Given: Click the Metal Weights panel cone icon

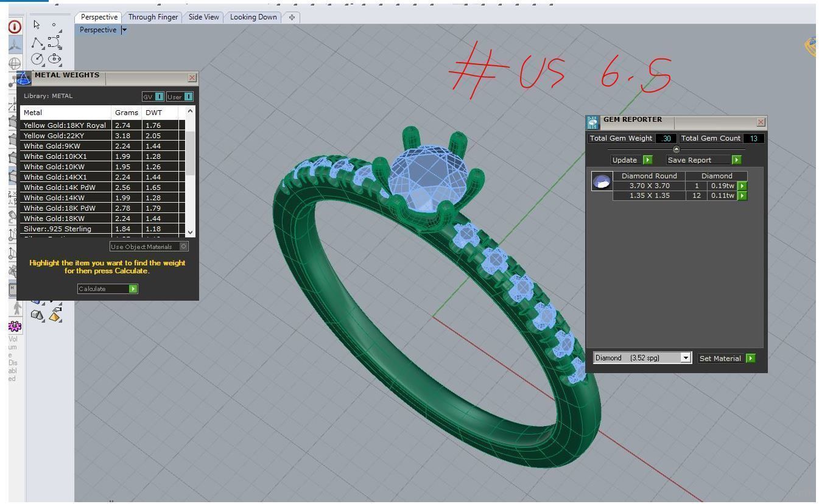Looking at the screenshot, I should 23,78.
